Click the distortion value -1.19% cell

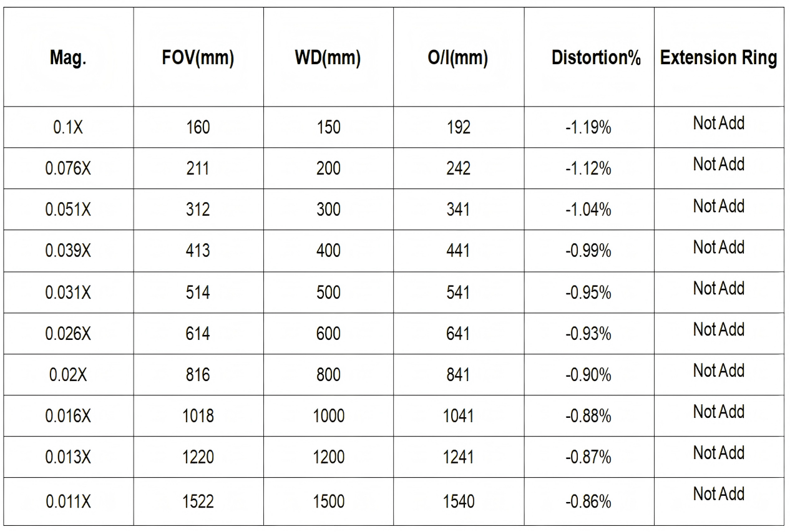point(588,128)
